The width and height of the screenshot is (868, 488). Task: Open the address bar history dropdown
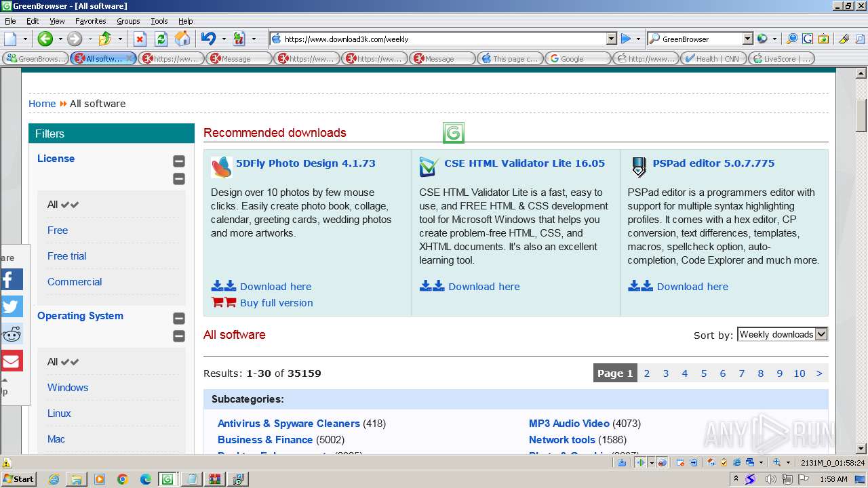tap(611, 39)
